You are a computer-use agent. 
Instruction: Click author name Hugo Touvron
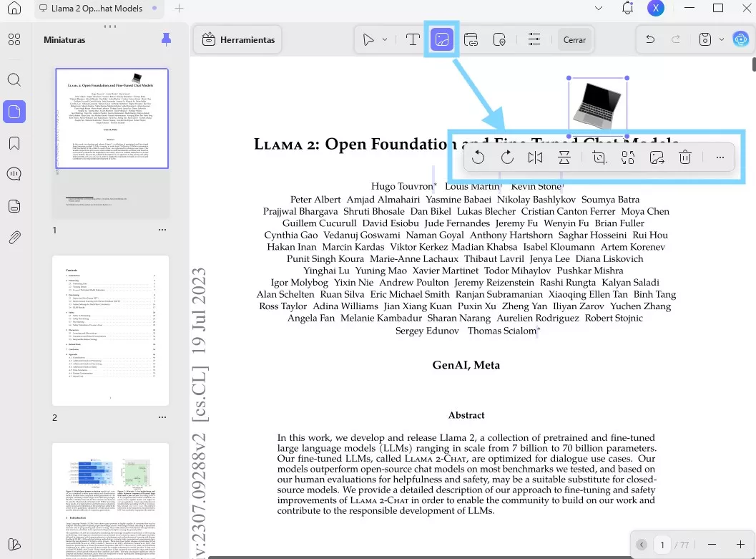(402, 186)
